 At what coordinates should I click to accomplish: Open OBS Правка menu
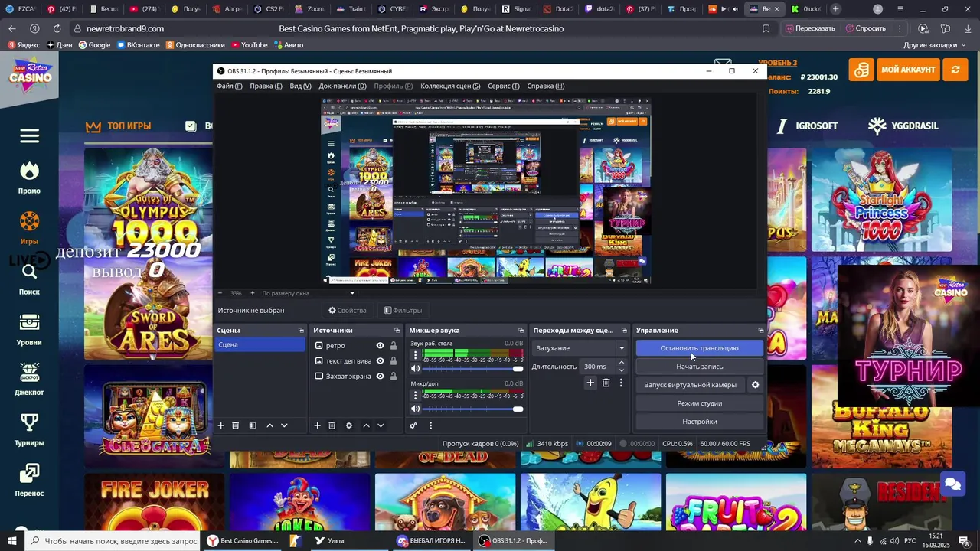tap(266, 86)
